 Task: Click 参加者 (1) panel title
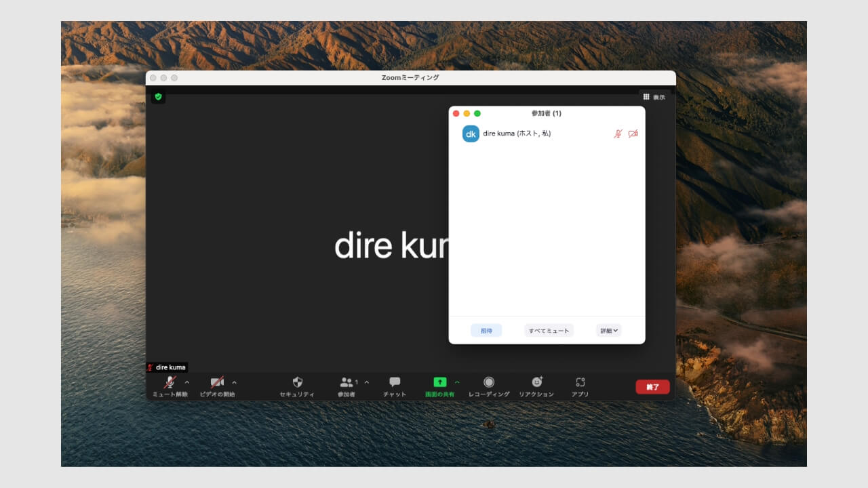click(x=547, y=113)
